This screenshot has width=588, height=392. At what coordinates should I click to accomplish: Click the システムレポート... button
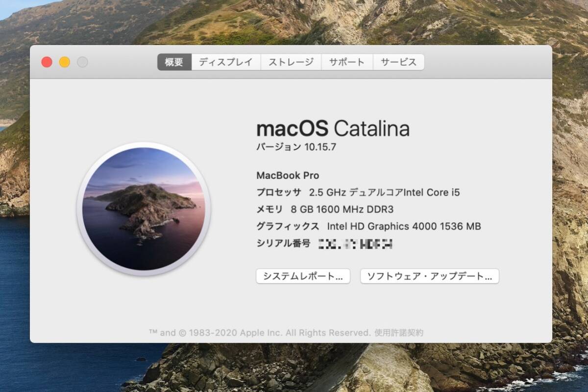click(x=303, y=276)
